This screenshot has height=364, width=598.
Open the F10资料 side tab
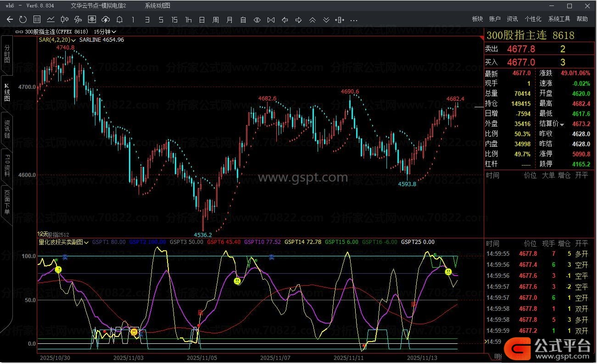[x=7, y=165]
